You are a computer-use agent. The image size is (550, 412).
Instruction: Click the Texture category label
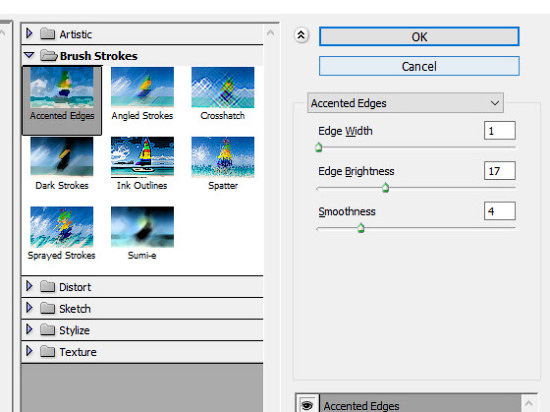click(x=78, y=352)
